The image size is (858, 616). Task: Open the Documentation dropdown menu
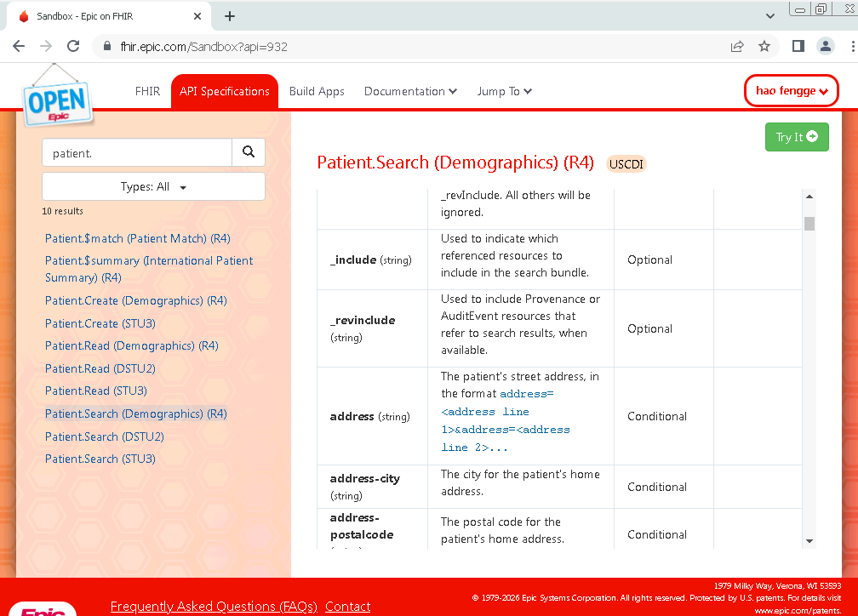click(410, 91)
